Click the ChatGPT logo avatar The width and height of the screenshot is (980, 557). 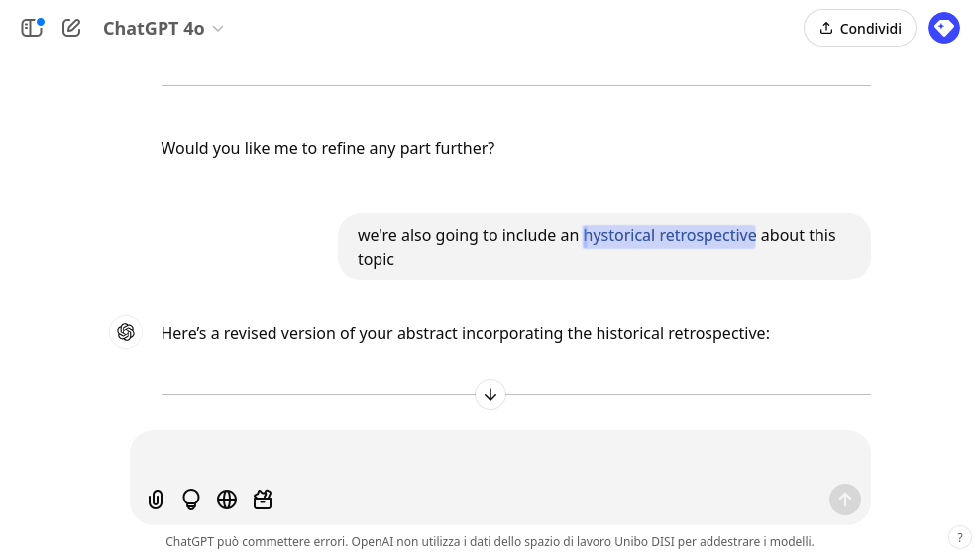point(126,332)
